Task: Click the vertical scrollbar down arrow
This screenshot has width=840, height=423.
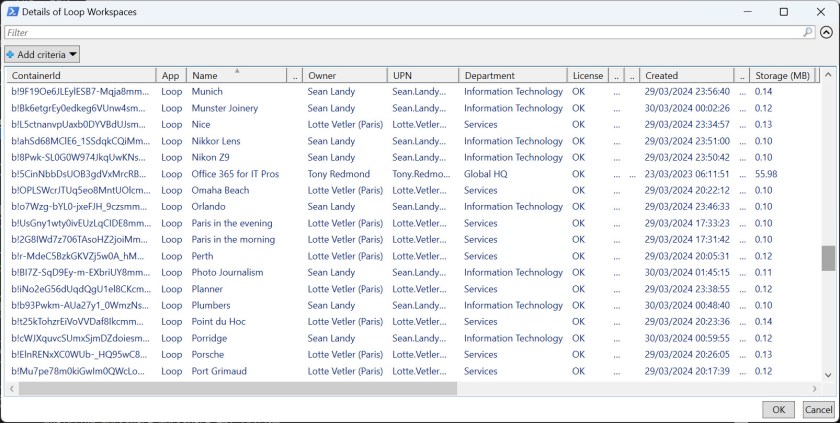Action: 828,375
